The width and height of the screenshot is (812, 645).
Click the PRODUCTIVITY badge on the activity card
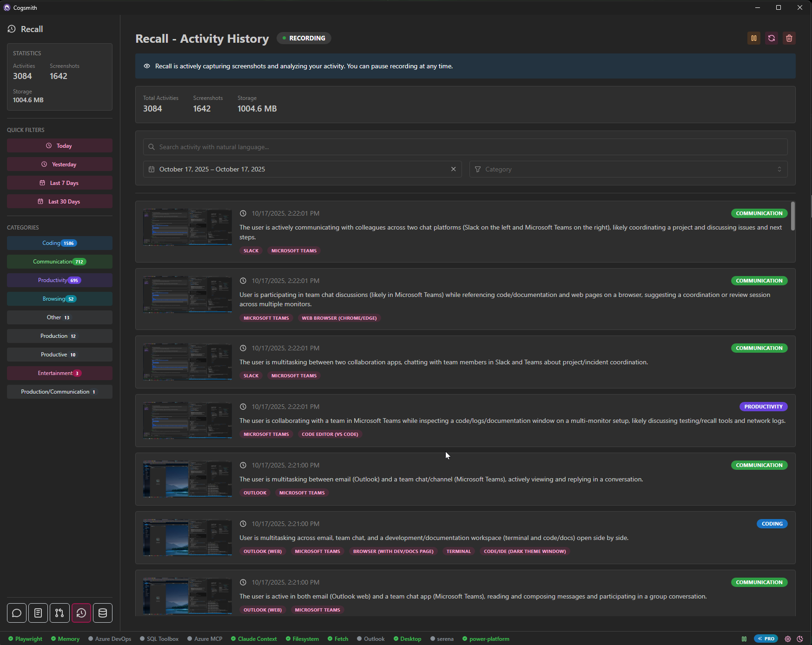click(x=763, y=407)
